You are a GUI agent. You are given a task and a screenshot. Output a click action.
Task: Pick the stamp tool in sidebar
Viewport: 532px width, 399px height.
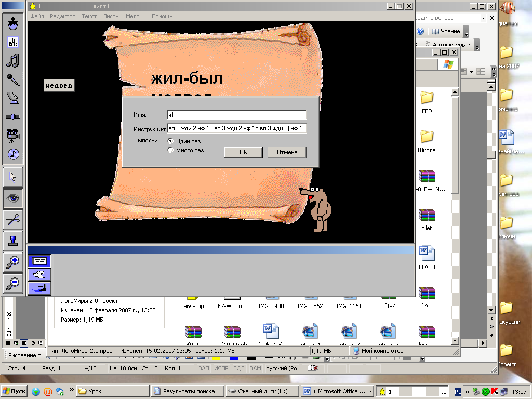[13, 241]
